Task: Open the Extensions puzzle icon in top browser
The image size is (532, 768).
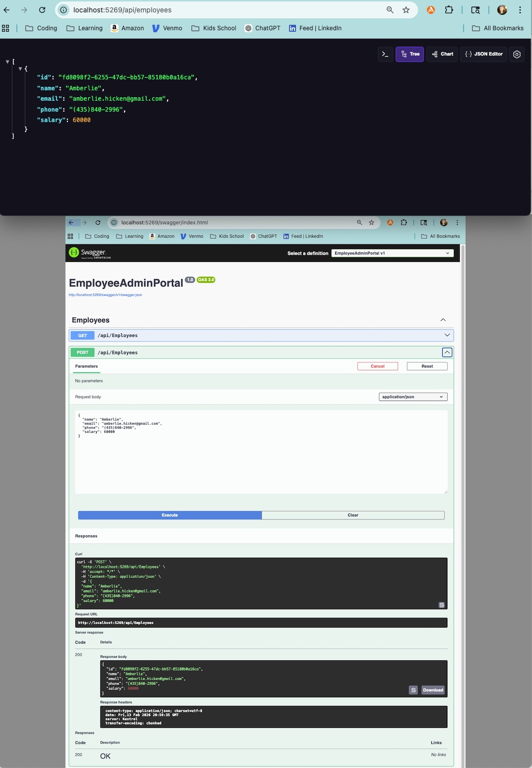Action: tap(449, 10)
